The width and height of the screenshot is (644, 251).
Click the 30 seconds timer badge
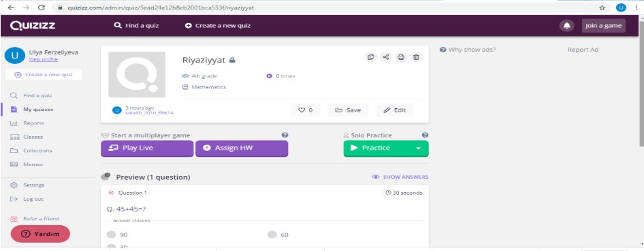[x=404, y=193]
